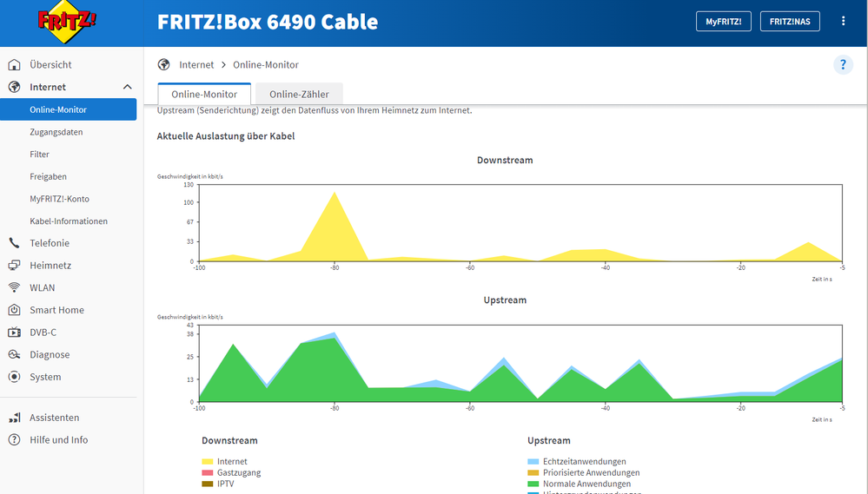868x494 pixels.
Task: Click the red Gastzugang legend swatch
Action: coord(208,472)
